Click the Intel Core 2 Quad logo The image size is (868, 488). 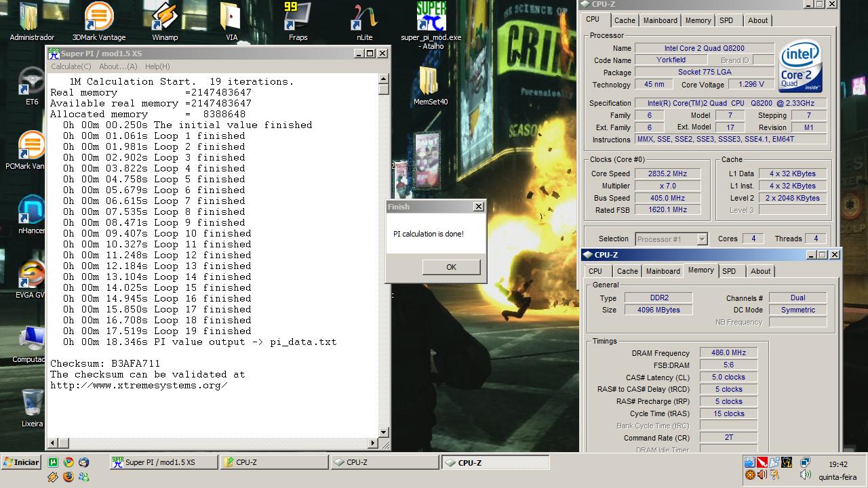click(x=800, y=66)
